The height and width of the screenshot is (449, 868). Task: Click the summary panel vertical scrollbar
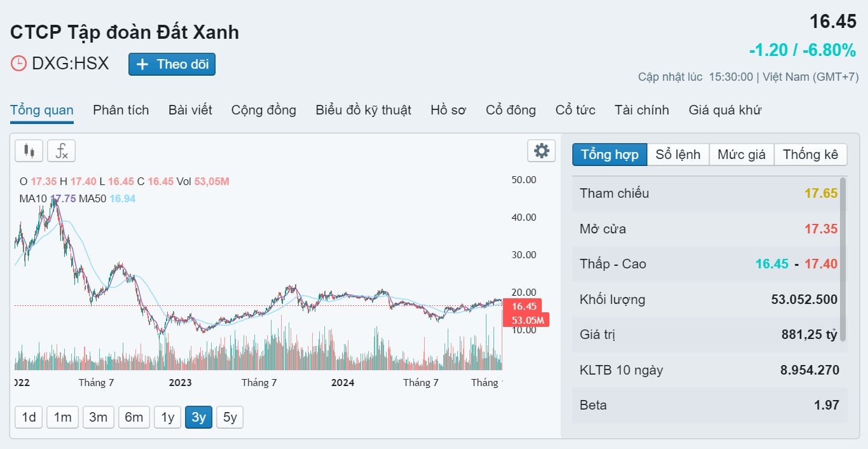click(843, 259)
